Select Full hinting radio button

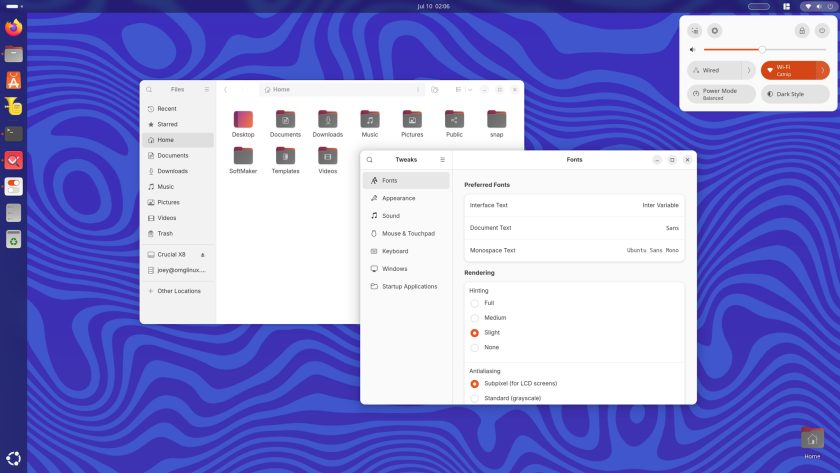click(x=475, y=303)
